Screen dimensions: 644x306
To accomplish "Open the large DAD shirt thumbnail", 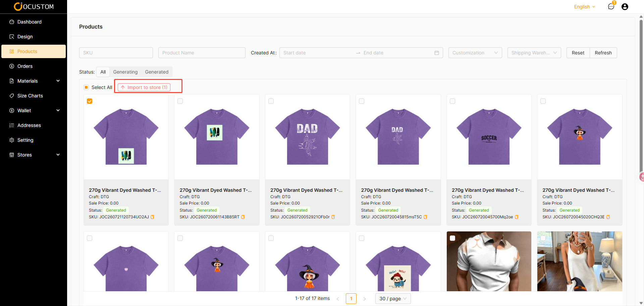I will 307,137.
